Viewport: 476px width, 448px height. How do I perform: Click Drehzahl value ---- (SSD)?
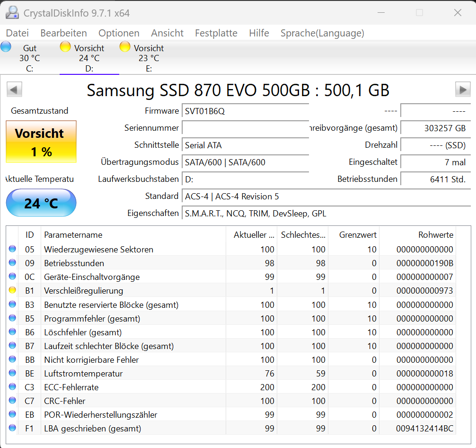[x=436, y=145]
